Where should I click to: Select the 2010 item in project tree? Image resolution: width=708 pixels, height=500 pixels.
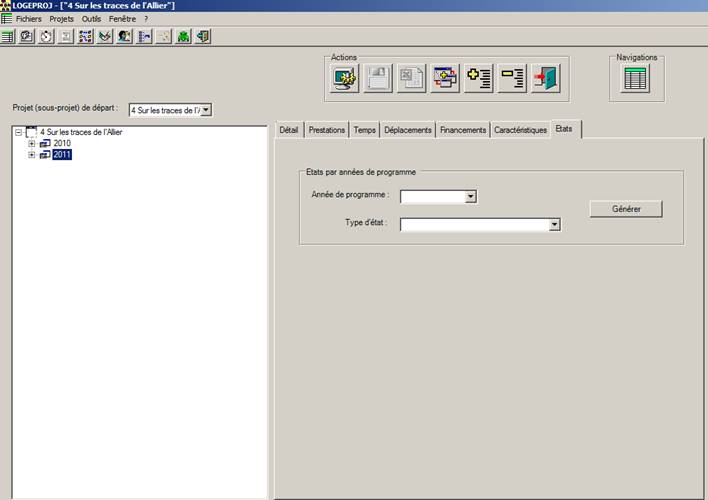coord(62,143)
